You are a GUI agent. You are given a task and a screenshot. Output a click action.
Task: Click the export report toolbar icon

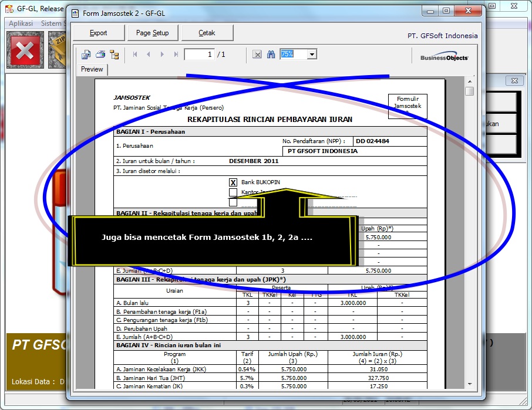[86, 54]
